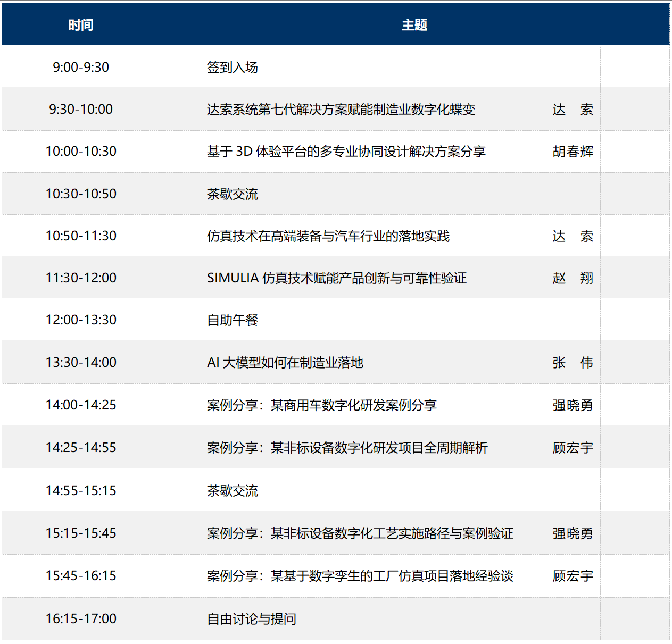Viewport: 672px width, 644px height.
Task: Click the 主题 column header
Action: (414, 25)
